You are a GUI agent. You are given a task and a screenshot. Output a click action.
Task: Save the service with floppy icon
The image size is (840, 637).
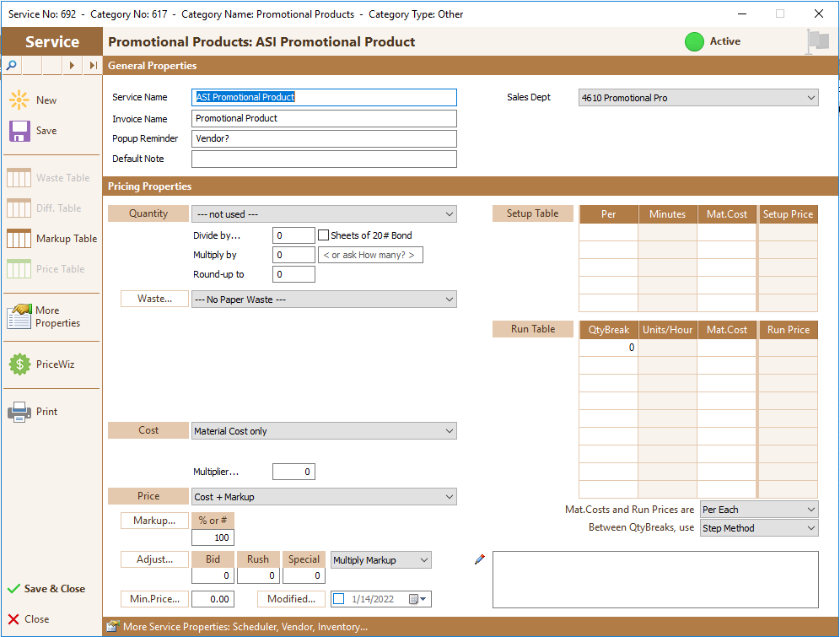click(x=33, y=131)
